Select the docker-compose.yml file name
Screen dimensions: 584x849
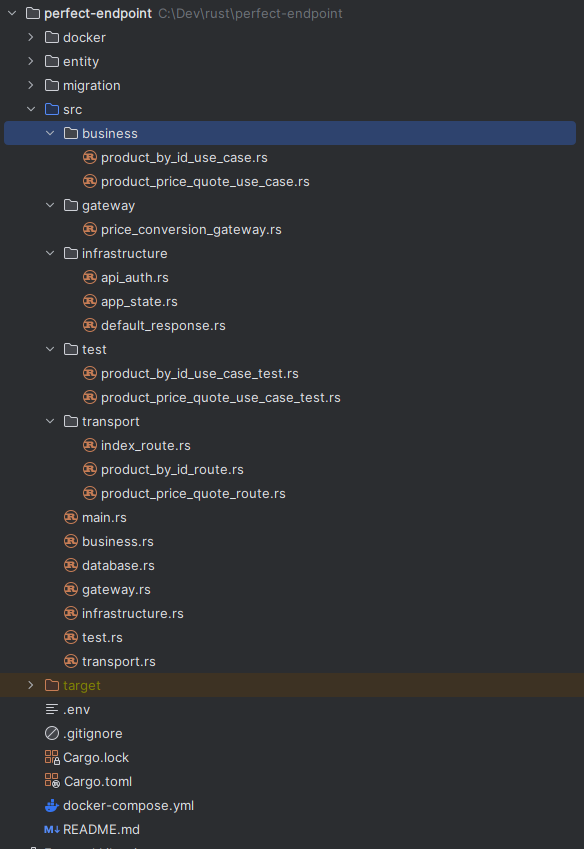[129, 805]
